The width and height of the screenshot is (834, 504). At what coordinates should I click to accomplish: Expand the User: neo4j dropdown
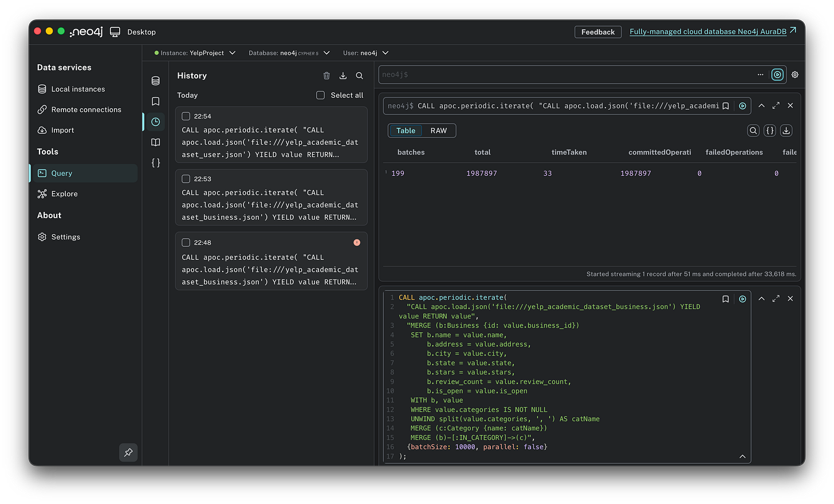click(x=365, y=52)
